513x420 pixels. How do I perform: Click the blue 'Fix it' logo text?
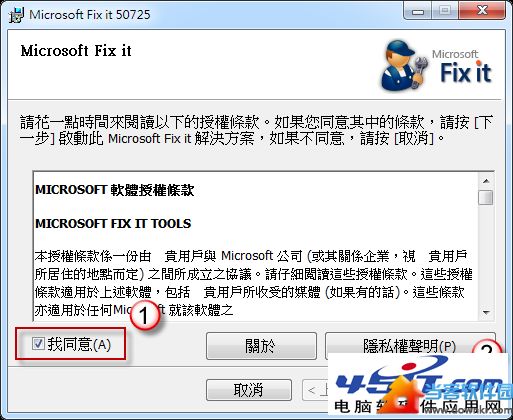(466, 72)
